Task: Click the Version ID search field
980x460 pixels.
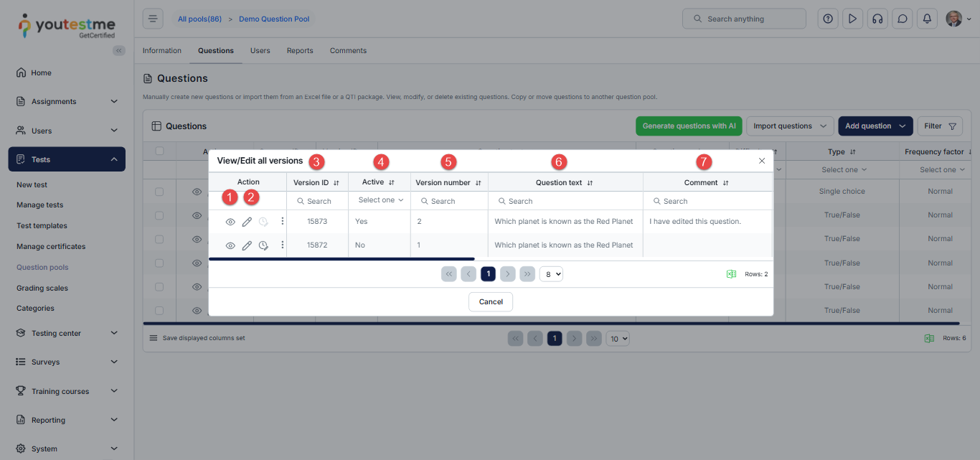Action: pyautogui.click(x=318, y=201)
